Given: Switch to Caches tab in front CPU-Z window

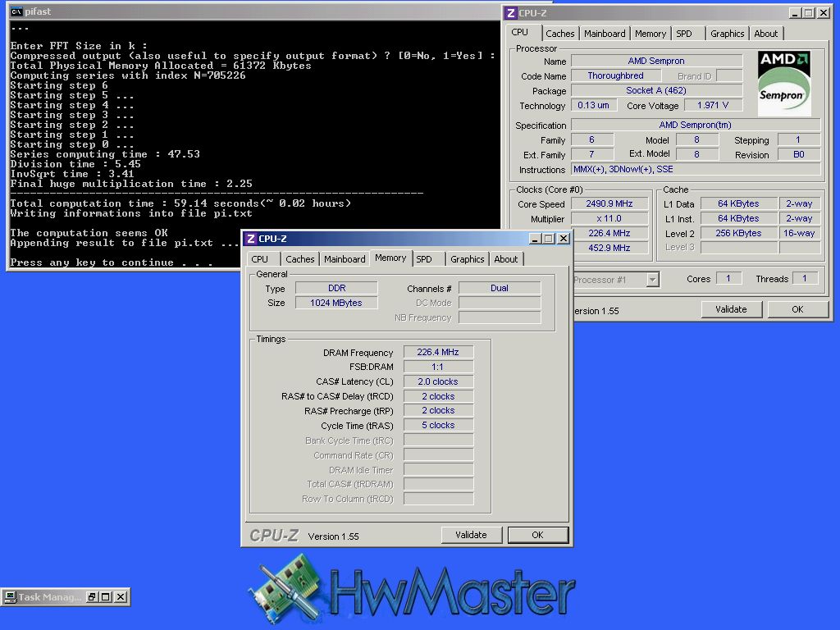Looking at the screenshot, I should point(300,259).
